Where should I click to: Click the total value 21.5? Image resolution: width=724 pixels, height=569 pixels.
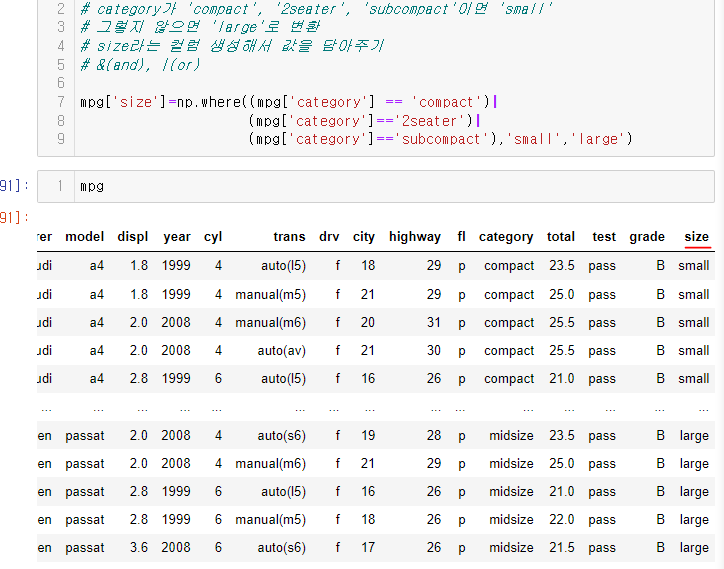[x=562, y=548]
